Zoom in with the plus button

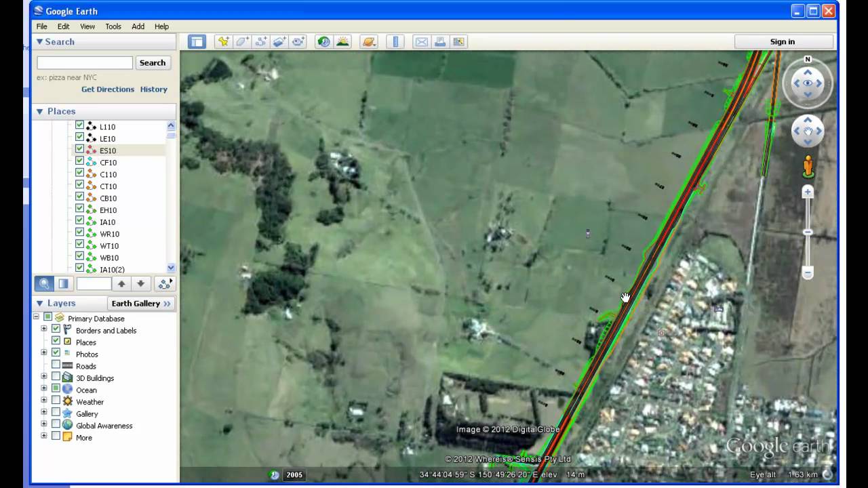(808, 192)
